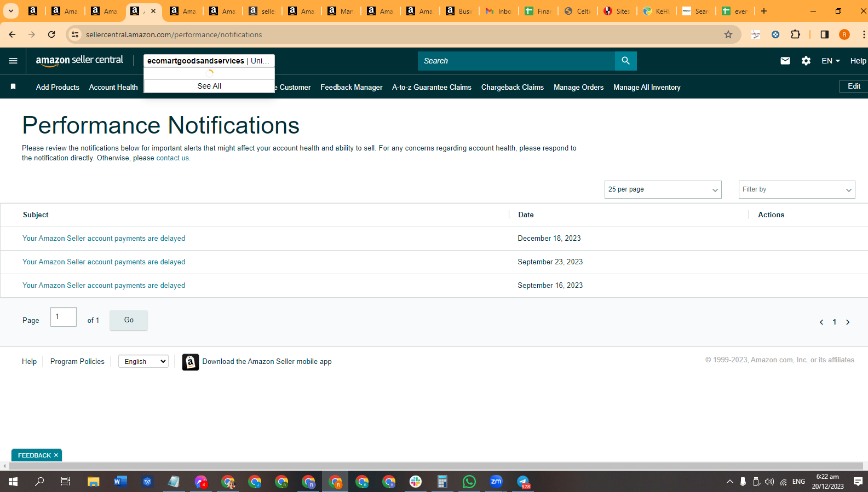Open the EN language dropdown
868x492 pixels.
tap(830, 61)
